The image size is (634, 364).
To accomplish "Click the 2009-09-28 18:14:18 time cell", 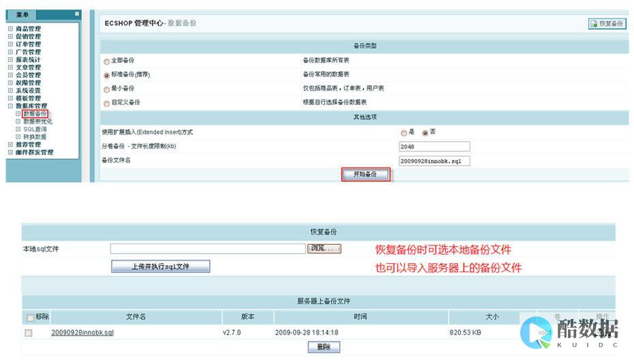I will click(307, 333).
